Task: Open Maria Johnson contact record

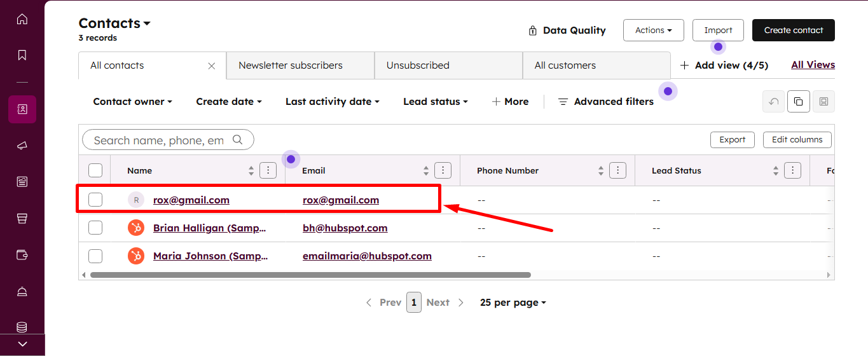Action: (x=210, y=256)
